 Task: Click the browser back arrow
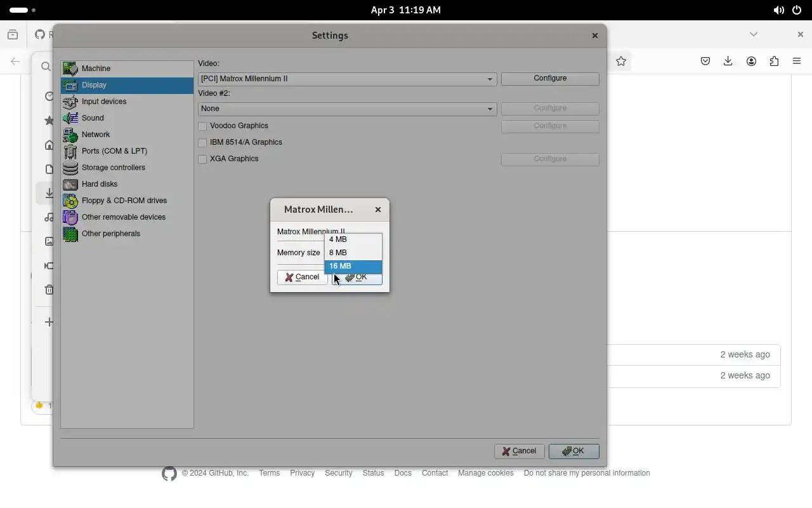point(15,62)
